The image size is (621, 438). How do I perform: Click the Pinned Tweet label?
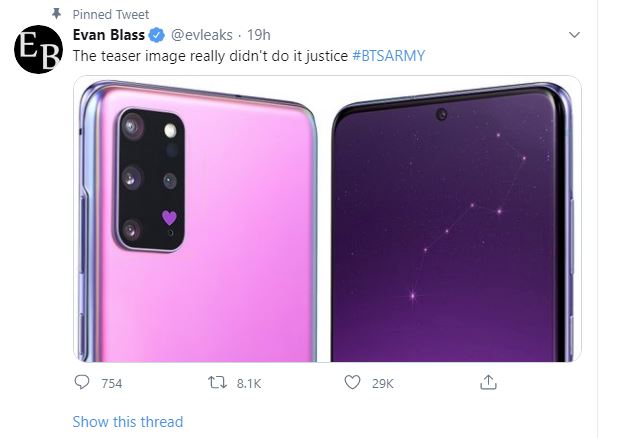click(x=111, y=14)
